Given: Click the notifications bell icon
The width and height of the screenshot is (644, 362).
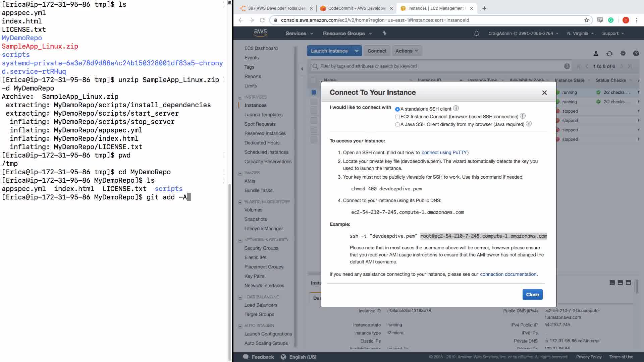Looking at the screenshot, I should pos(476,34).
